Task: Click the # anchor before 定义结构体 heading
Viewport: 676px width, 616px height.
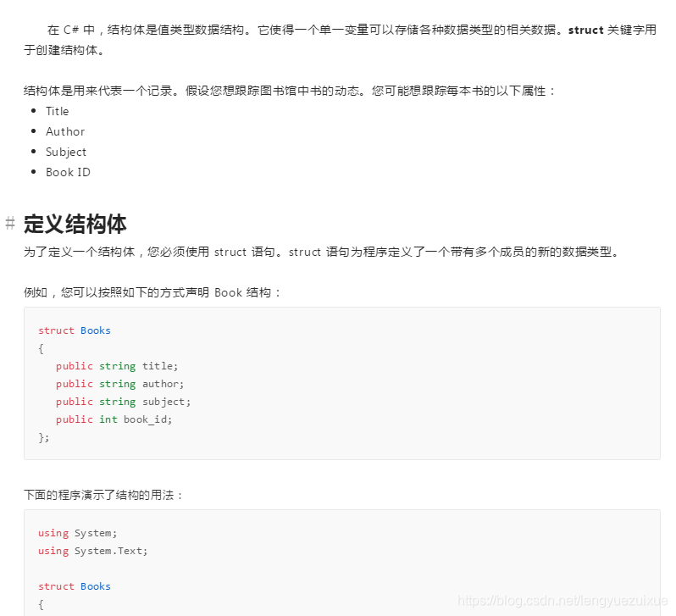Action: pyautogui.click(x=10, y=224)
